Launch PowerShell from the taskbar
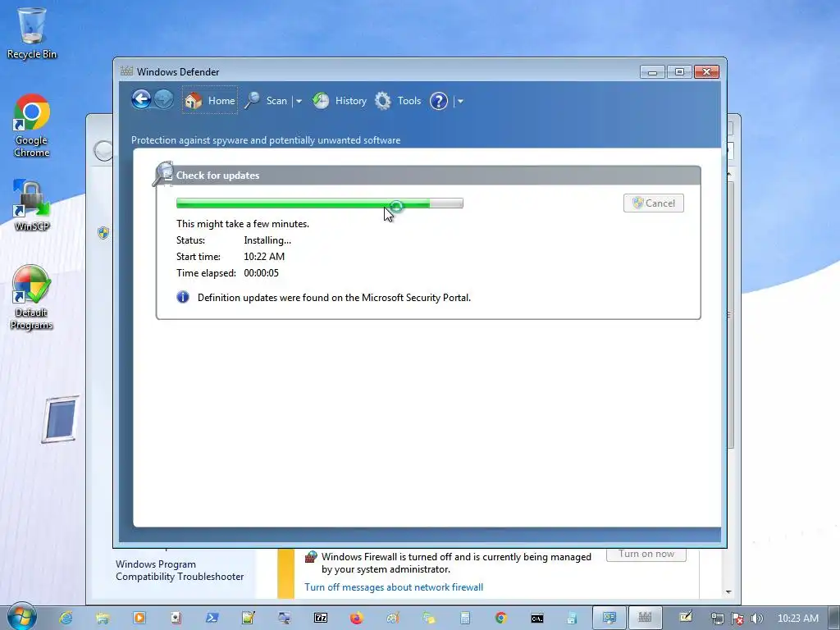Viewport: 840px width, 630px height. click(x=212, y=618)
